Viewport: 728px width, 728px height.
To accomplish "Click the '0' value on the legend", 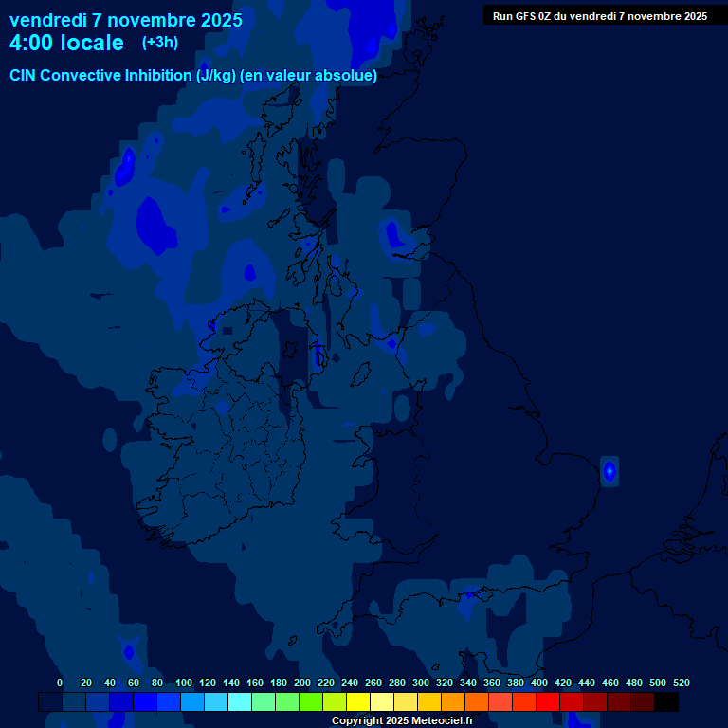I will pos(60,682).
